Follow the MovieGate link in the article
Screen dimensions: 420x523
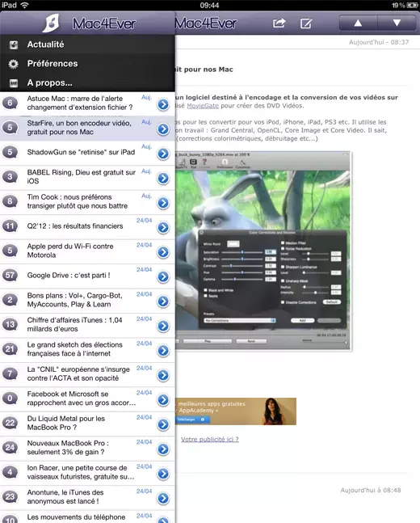(x=203, y=106)
